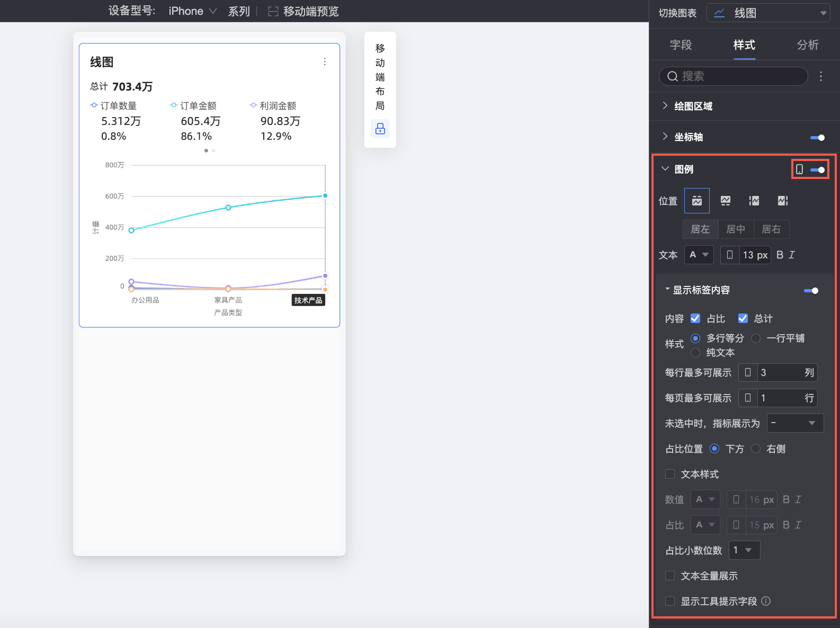The image size is (840, 628).
Task: Toggle the 坐标轴 axis switch
Action: (818, 138)
